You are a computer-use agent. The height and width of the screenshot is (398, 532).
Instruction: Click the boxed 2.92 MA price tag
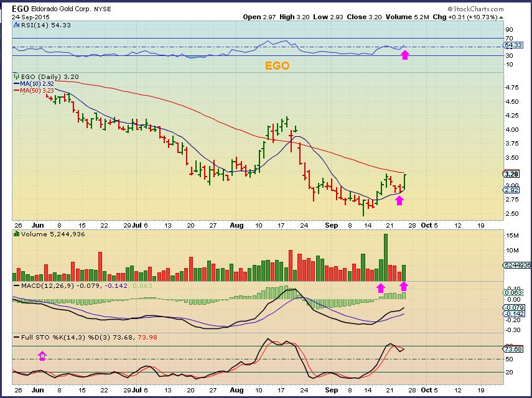click(511, 190)
